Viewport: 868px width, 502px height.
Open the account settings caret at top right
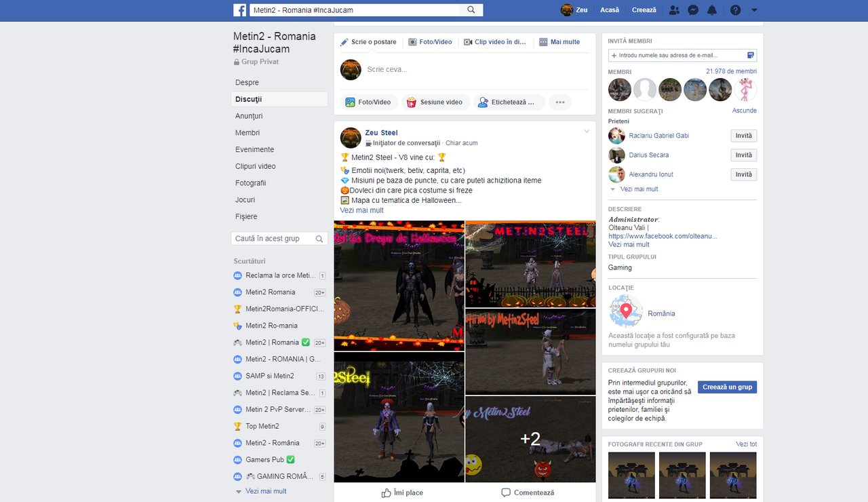click(754, 10)
